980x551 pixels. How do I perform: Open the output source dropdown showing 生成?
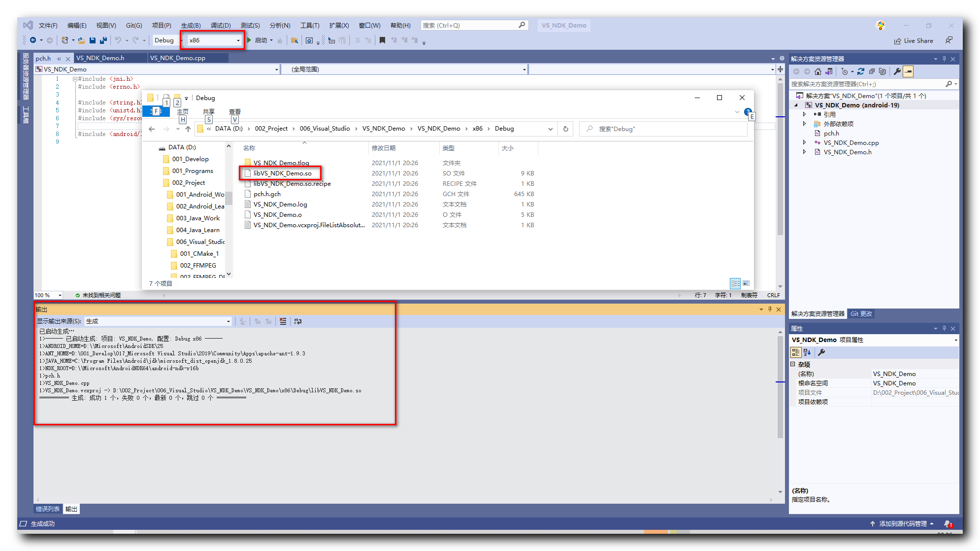[x=158, y=321]
